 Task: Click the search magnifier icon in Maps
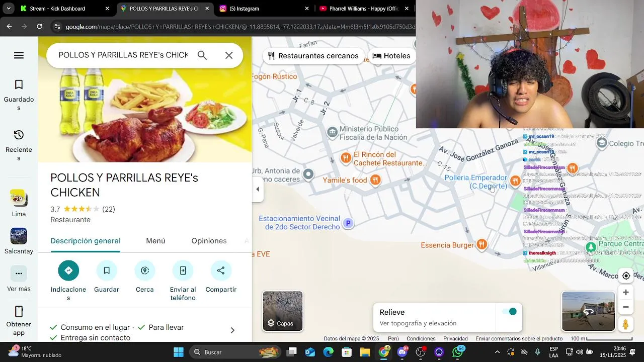pyautogui.click(x=202, y=55)
